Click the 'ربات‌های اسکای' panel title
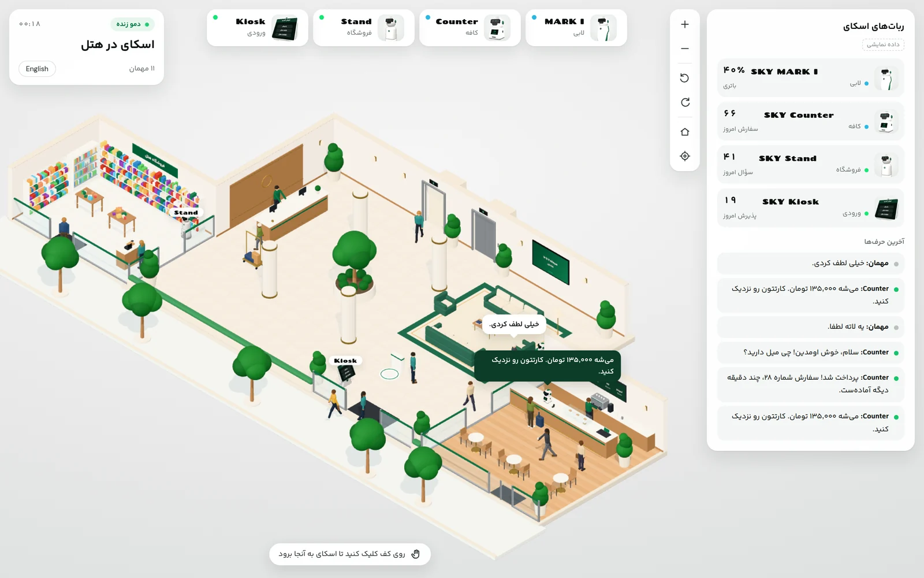Screen dimensions: 924x578 tap(873, 26)
